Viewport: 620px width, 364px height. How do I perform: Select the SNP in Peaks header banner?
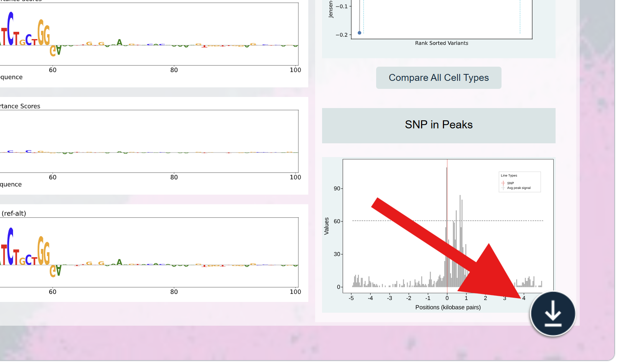(x=438, y=125)
